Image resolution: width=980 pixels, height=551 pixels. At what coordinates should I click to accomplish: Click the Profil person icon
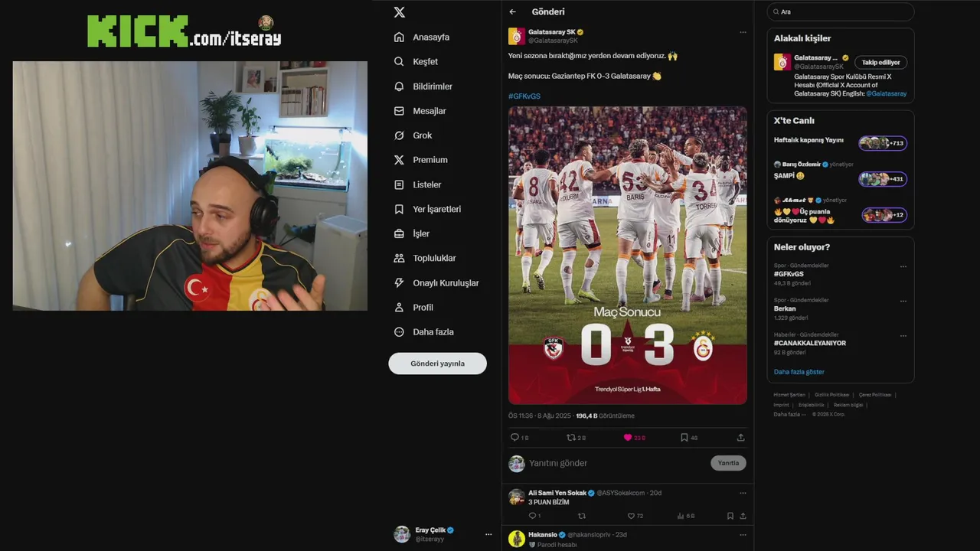399,307
